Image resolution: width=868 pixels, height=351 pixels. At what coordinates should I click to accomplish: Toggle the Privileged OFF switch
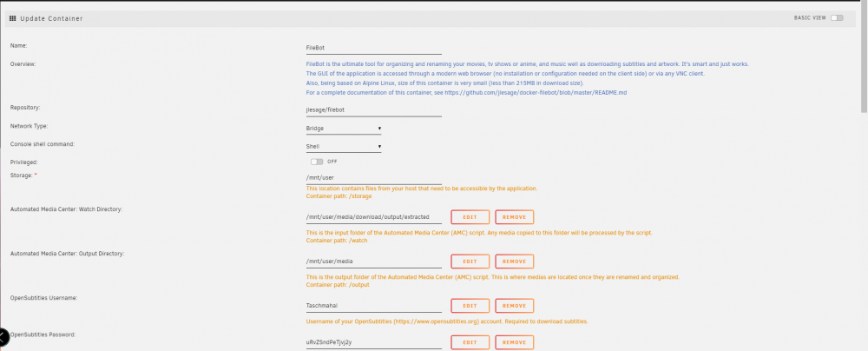tap(317, 162)
